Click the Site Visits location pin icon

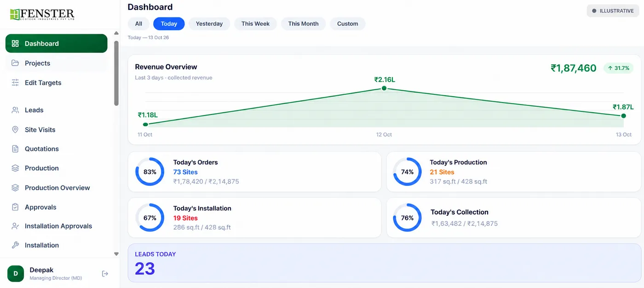click(x=15, y=130)
